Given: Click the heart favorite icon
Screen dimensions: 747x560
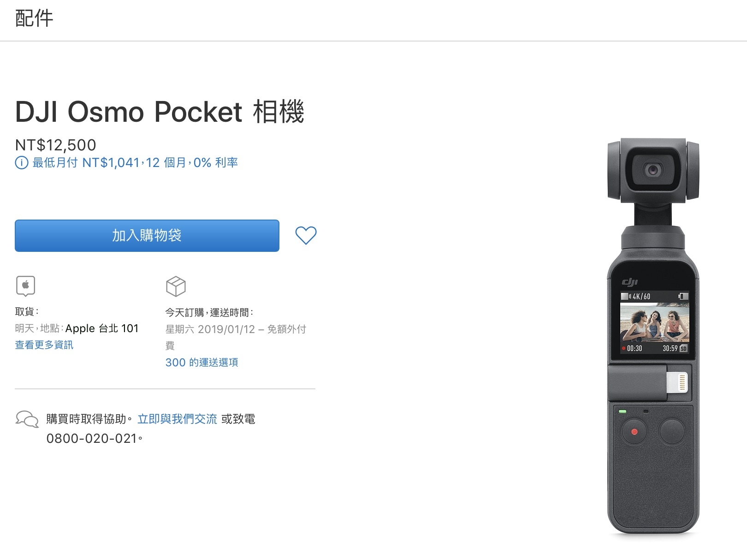Looking at the screenshot, I should click(306, 236).
